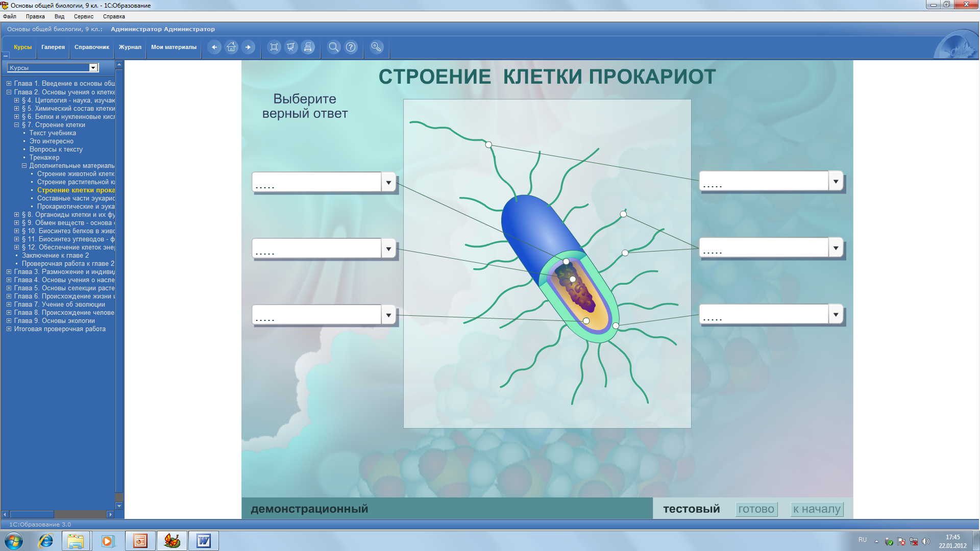Screen dimensions: 980x551
Task: Open Составные части эукариот item
Action: pos(76,198)
